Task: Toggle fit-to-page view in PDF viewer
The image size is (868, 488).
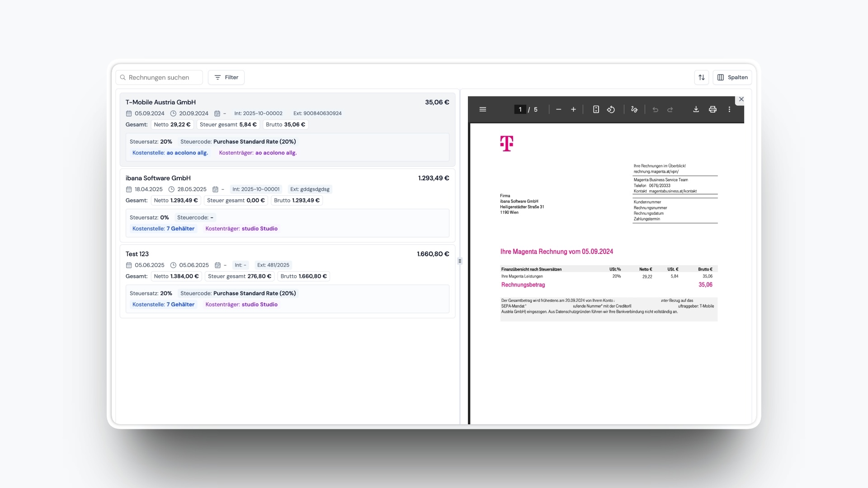Action: tap(596, 109)
